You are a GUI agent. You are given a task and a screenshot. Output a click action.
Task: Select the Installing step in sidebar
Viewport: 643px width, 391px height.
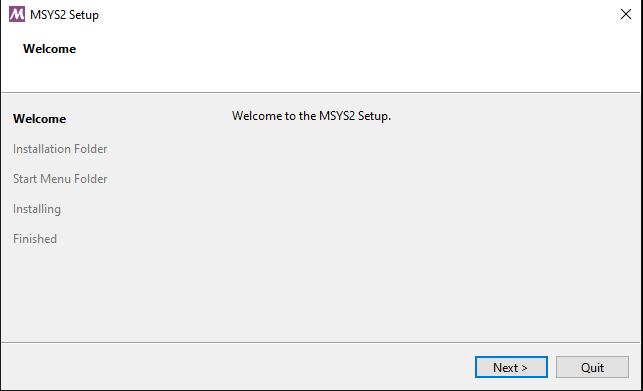point(37,209)
